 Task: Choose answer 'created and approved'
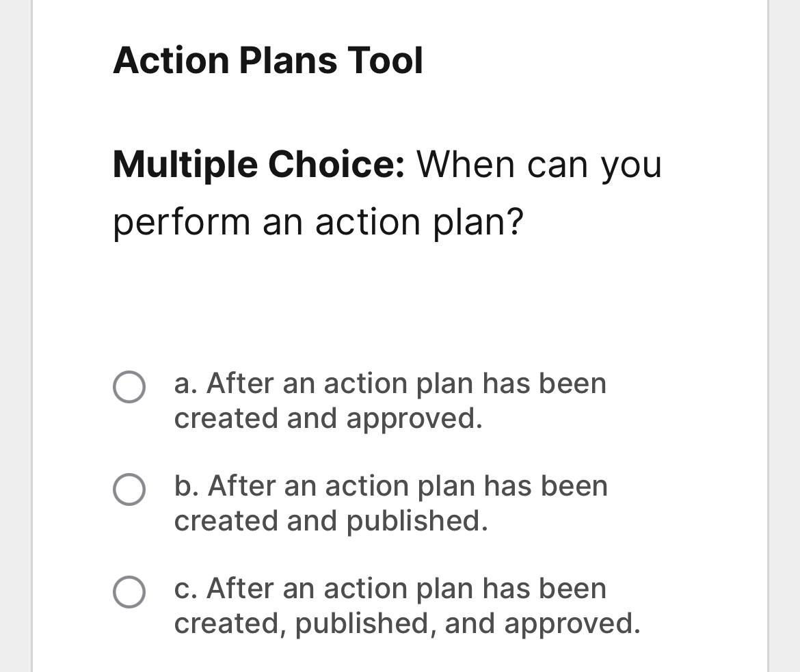click(391, 400)
